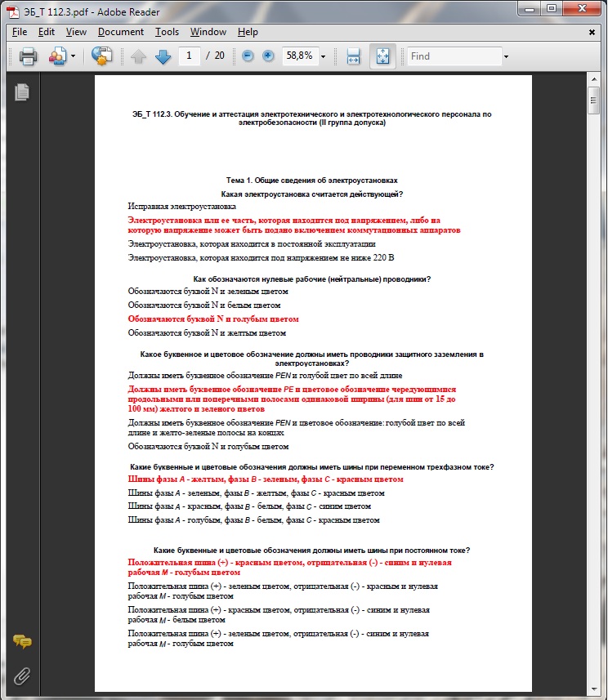Image resolution: width=608 pixels, height=700 pixels.
Task: Open the Tools menu
Action: [167, 32]
